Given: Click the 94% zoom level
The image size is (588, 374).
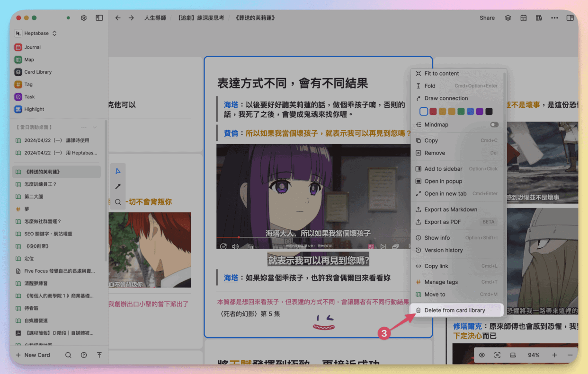Looking at the screenshot, I should [534, 355].
